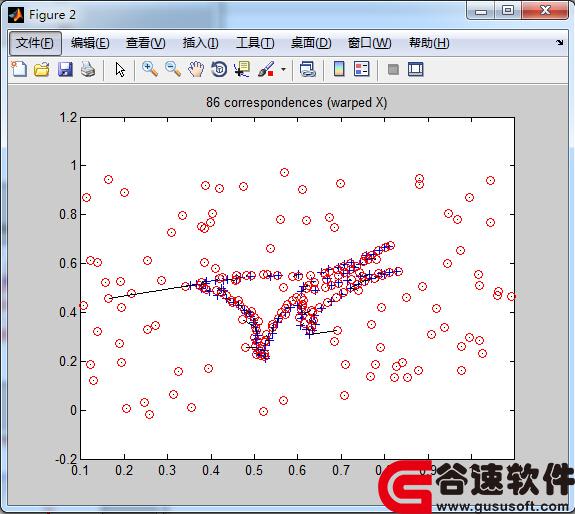Open the 桌面(D) menu
575x514 pixels.
311,43
